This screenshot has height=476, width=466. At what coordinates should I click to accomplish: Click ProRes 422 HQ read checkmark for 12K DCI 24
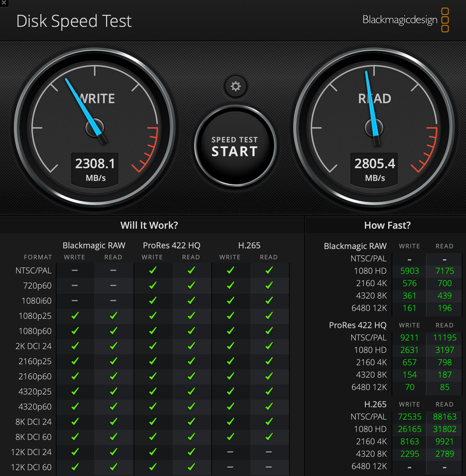point(191,452)
